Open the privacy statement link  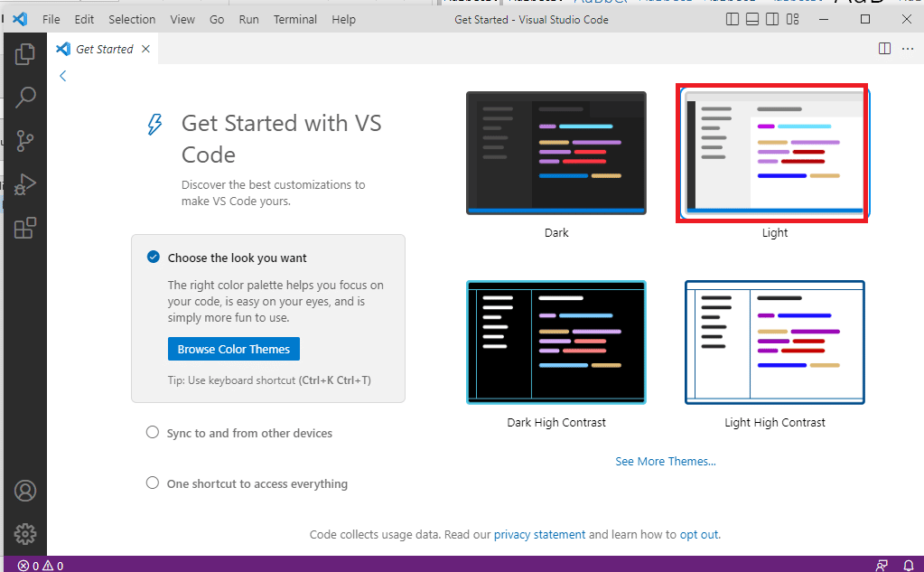pyautogui.click(x=540, y=534)
